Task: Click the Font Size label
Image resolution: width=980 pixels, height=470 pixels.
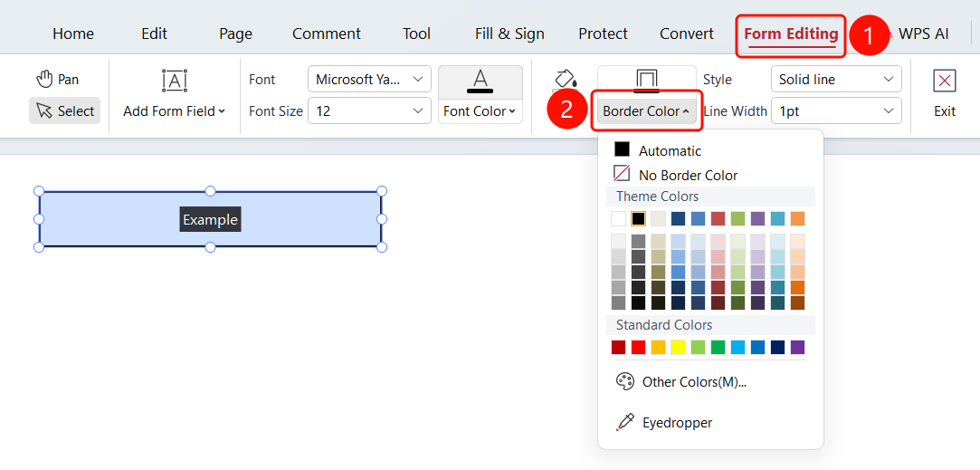Action: pos(276,111)
